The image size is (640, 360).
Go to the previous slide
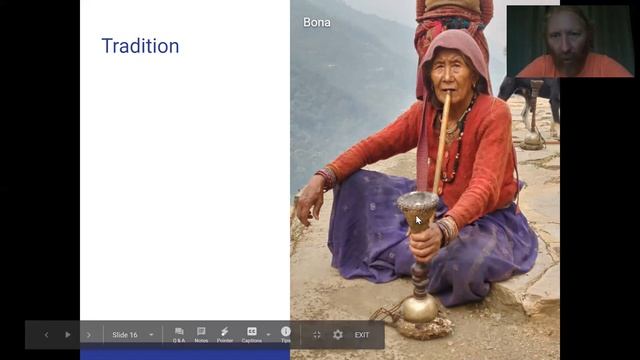[x=46, y=335]
